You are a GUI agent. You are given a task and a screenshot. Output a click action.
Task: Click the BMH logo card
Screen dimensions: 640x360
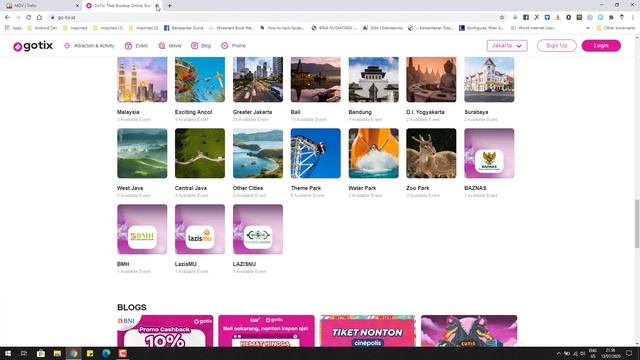click(x=142, y=229)
